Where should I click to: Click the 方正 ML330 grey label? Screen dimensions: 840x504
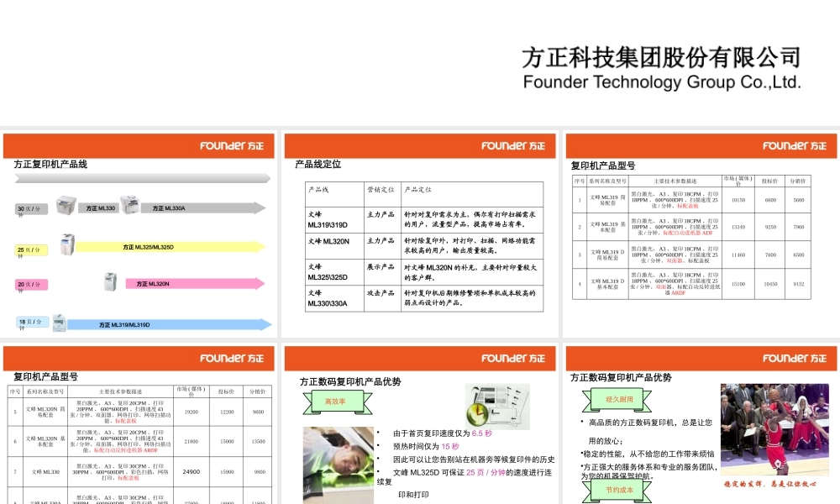pyautogui.click(x=100, y=207)
